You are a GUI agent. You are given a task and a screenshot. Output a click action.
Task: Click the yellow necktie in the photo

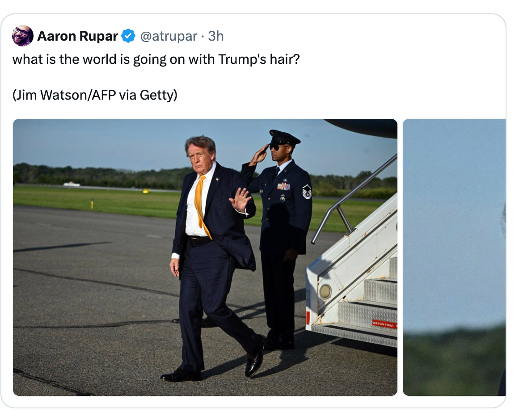click(201, 205)
